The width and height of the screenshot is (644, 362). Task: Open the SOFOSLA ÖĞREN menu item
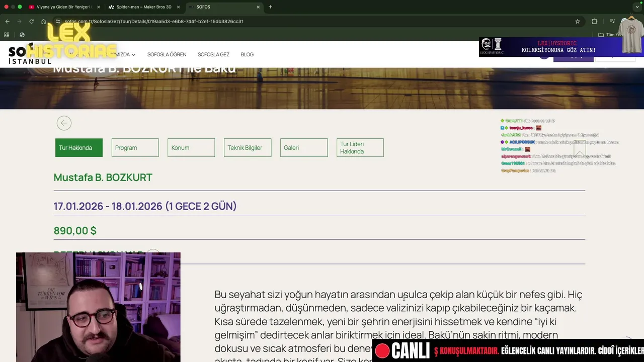(x=167, y=54)
